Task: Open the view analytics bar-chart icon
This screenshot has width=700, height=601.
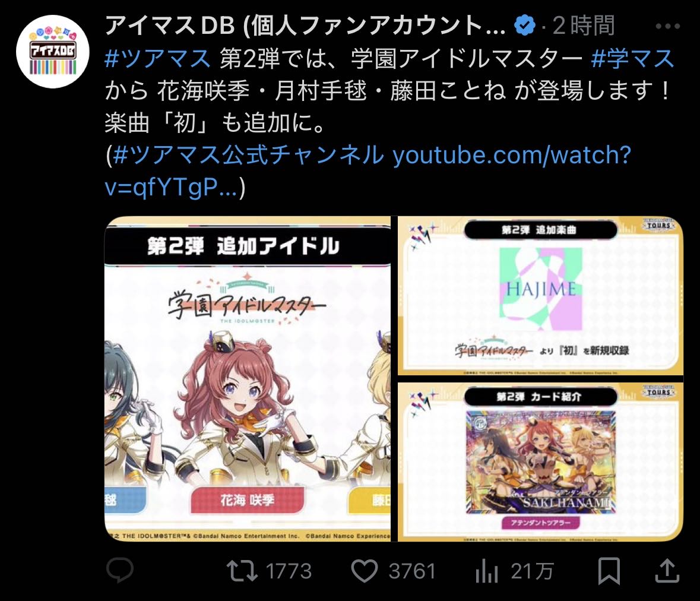Action: coord(487,571)
